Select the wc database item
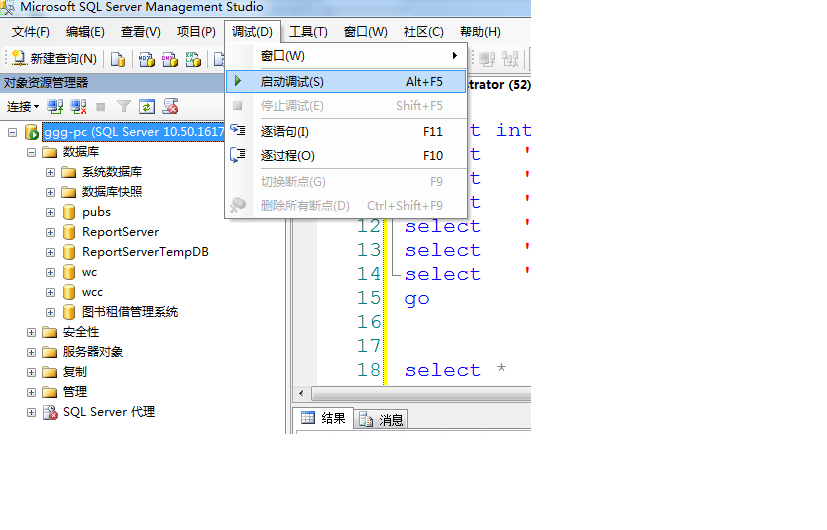Screen dimensions: 827x530 [89, 272]
